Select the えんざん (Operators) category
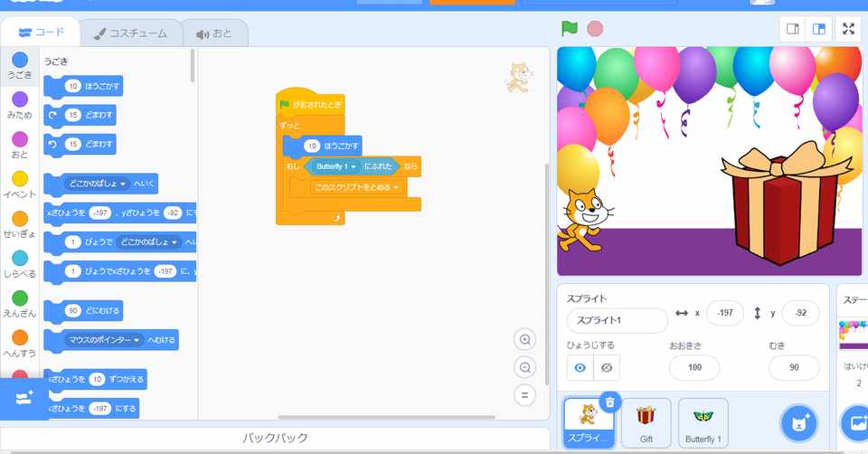Image resolution: width=868 pixels, height=454 pixels. point(20,304)
